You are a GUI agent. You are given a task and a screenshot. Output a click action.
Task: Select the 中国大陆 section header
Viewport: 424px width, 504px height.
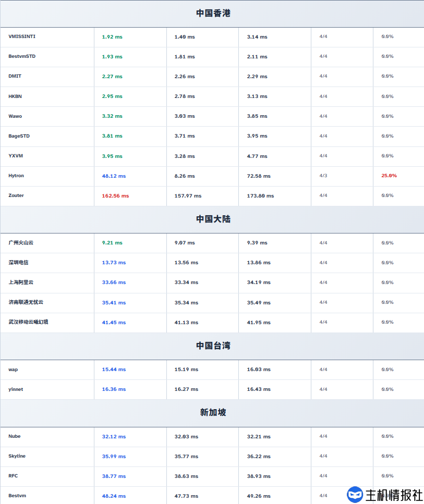(213, 219)
